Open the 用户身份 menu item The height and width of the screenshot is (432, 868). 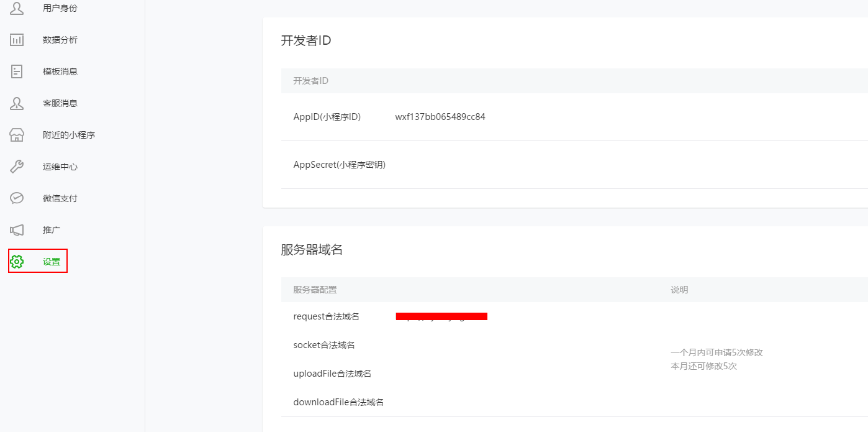click(60, 8)
